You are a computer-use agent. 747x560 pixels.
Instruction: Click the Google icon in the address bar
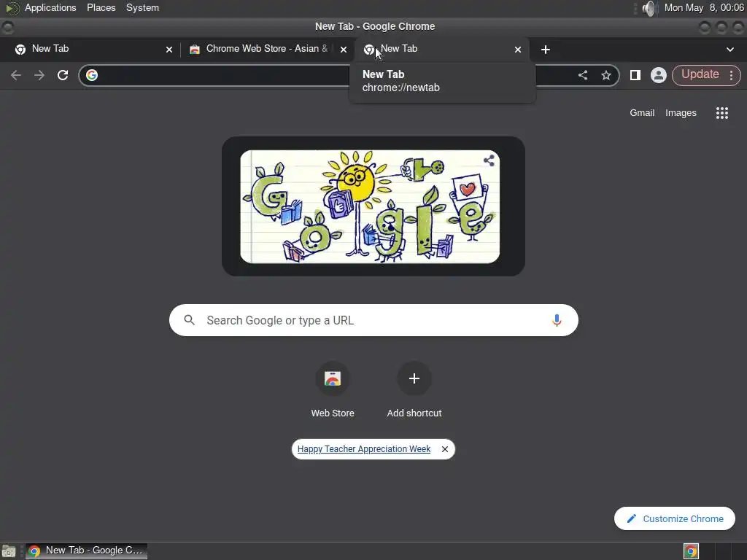[92, 75]
